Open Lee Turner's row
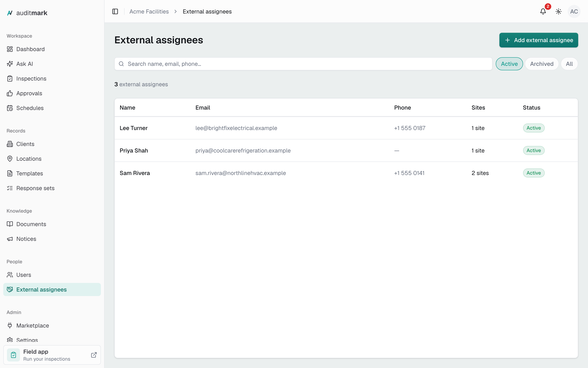 [x=346, y=128]
